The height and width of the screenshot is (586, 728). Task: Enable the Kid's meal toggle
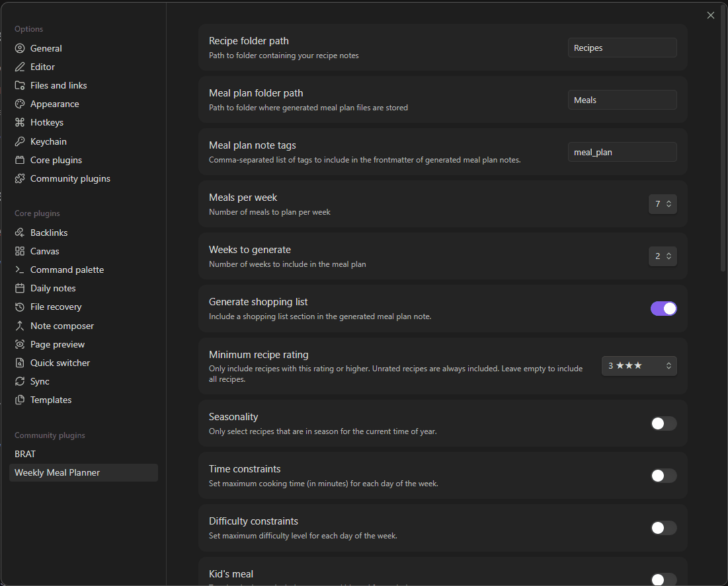coord(663,579)
